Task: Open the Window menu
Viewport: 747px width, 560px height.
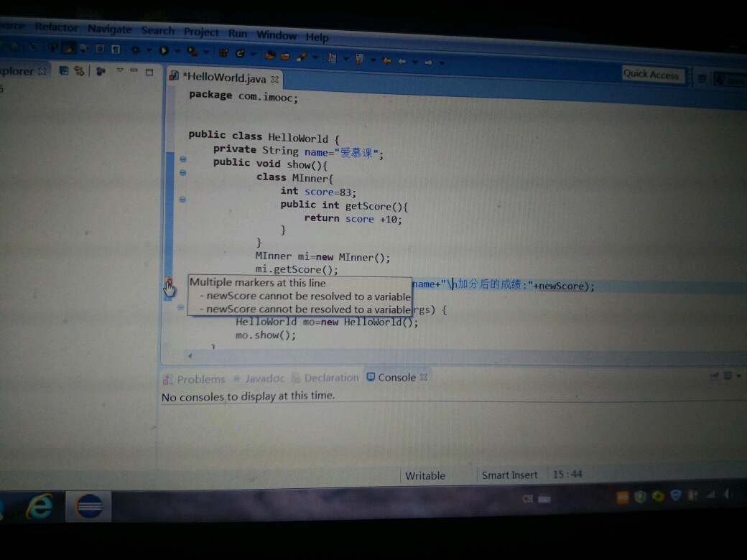Action: 277,35
